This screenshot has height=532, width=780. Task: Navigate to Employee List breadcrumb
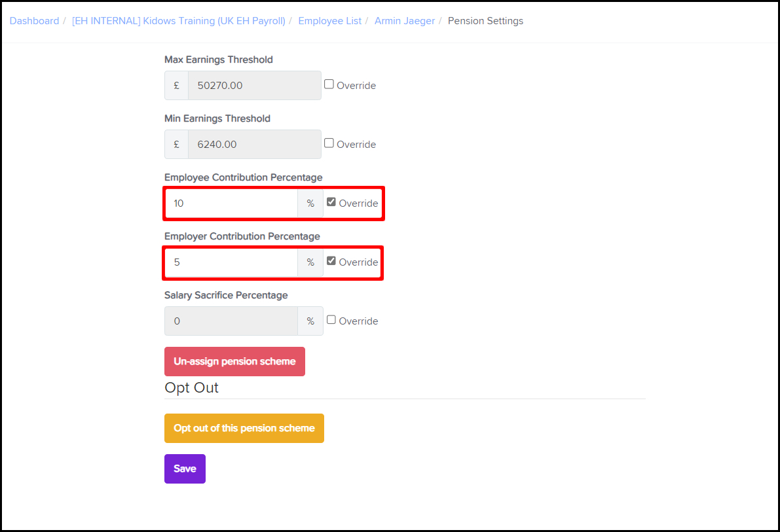(x=329, y=21)
